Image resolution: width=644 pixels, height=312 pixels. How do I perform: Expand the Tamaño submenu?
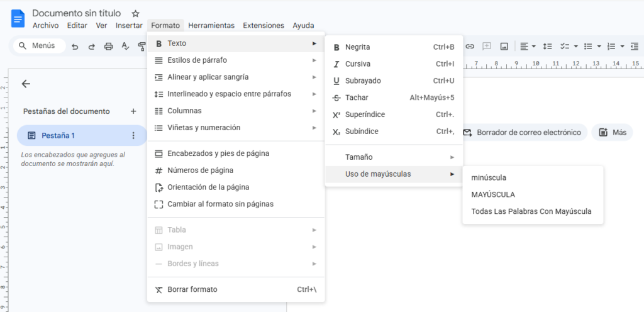pyautogui.click(x=394, y=157)
